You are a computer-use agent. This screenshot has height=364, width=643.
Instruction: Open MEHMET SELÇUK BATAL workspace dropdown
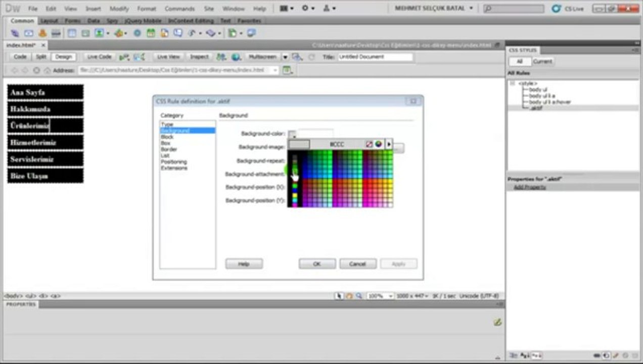point(434,9)
